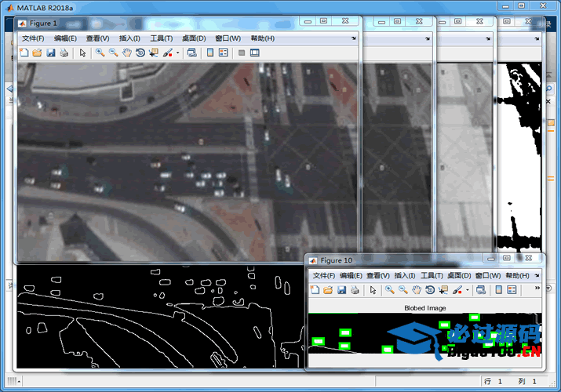Open 工具(T) menu in Figure 10

coord(432,276)
